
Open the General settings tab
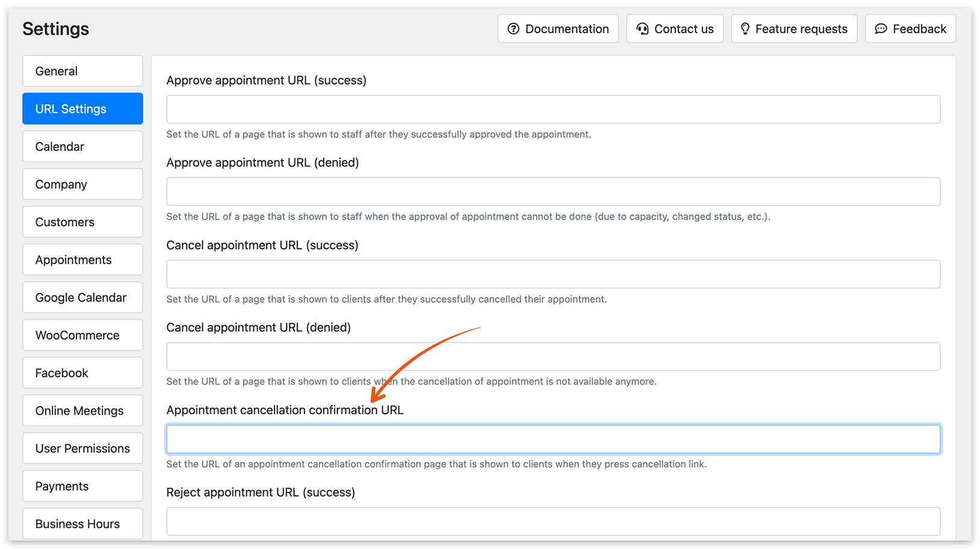(x=82, y=71)
